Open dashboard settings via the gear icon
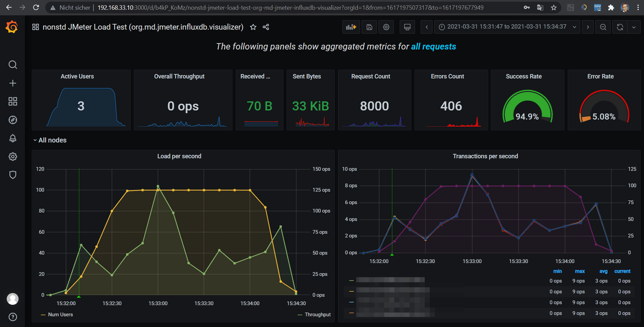 point(386,27)
